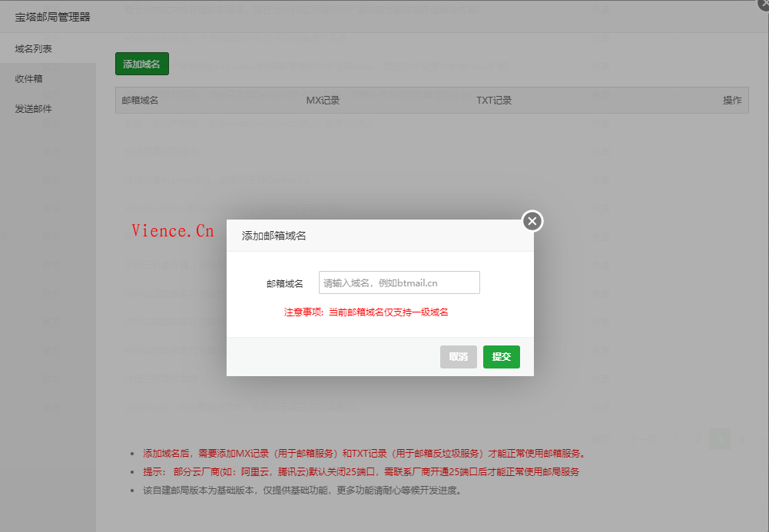Select page 2 in the pagination
769x532 pixels.
698,439
